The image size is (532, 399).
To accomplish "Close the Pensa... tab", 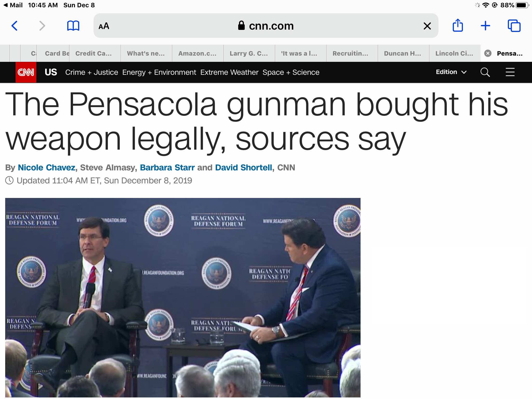I will point(488,53).
